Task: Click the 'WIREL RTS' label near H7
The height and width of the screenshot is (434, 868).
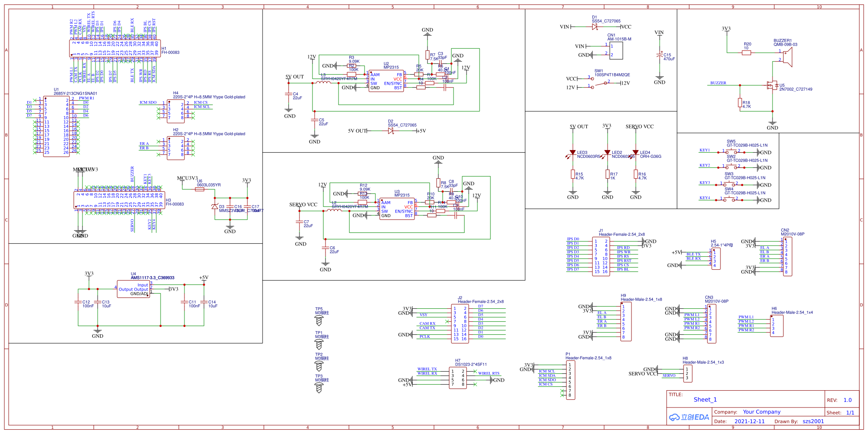Action: [x=489, y=373]
